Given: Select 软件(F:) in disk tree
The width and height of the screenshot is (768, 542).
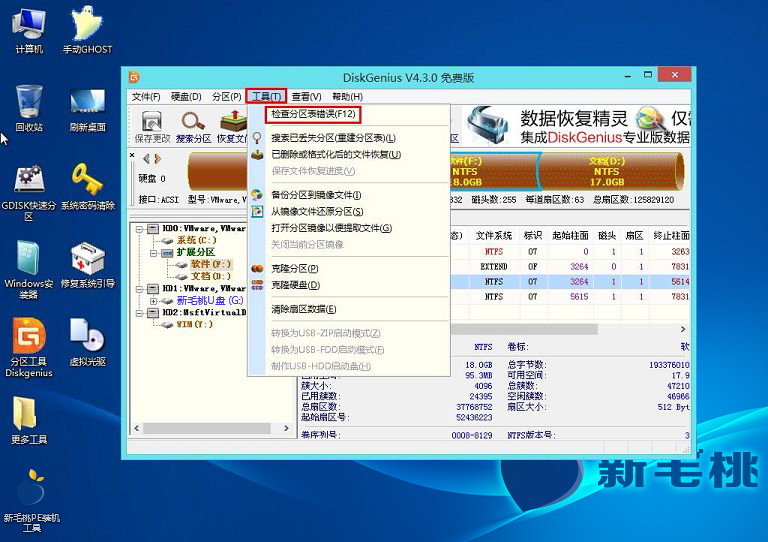Looking at the screenshot, I should [211, 264].
